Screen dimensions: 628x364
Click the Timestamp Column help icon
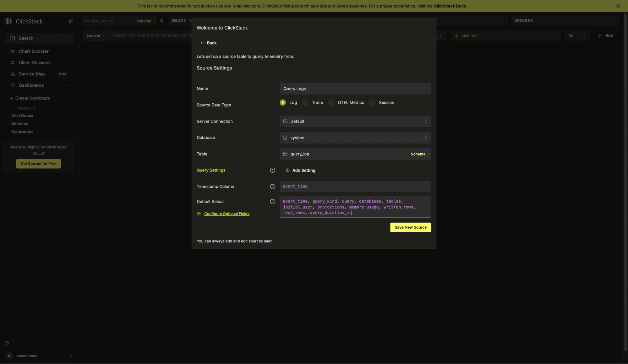pyautogui.click(x=272, y=187)
